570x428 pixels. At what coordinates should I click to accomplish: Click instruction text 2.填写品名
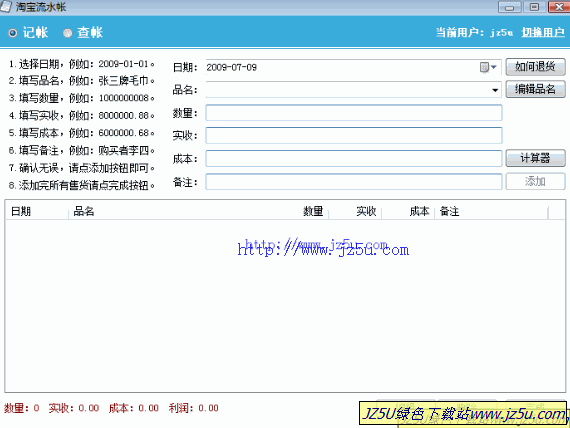click(x=82, y=81)
